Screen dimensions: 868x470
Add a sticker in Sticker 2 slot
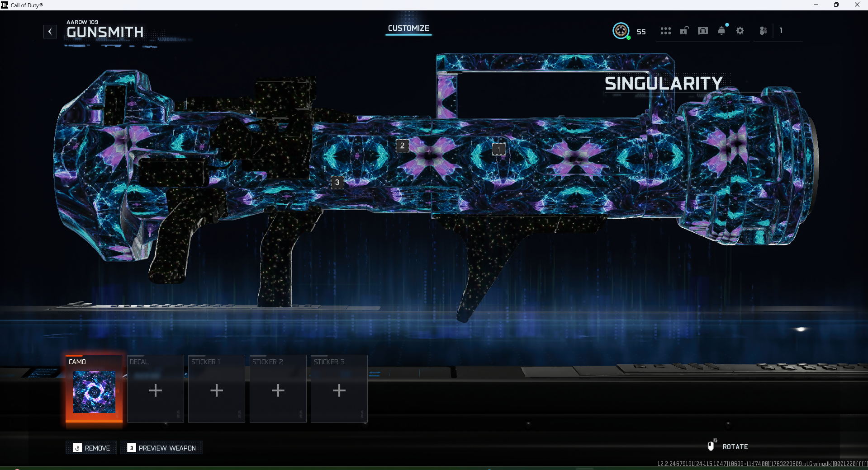click(278, 390)
